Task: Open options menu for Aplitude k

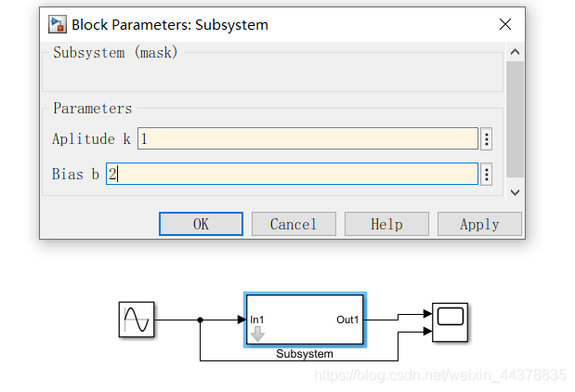Action: [x=486, y=139]
